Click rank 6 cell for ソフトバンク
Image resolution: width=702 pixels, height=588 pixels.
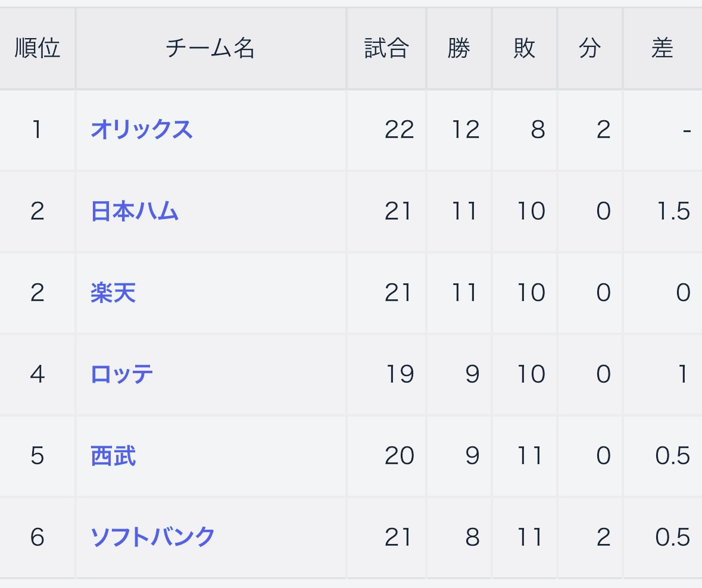(38, 537)
